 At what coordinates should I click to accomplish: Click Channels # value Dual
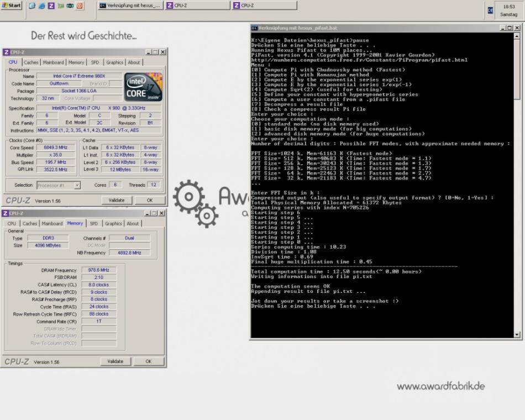coord(129,238)
